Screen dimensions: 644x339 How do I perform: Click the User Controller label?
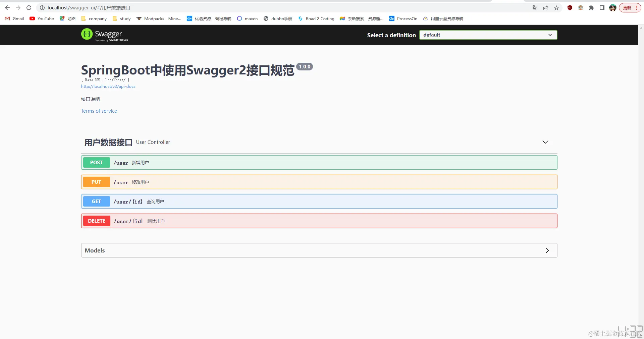[x=153, y=142]
